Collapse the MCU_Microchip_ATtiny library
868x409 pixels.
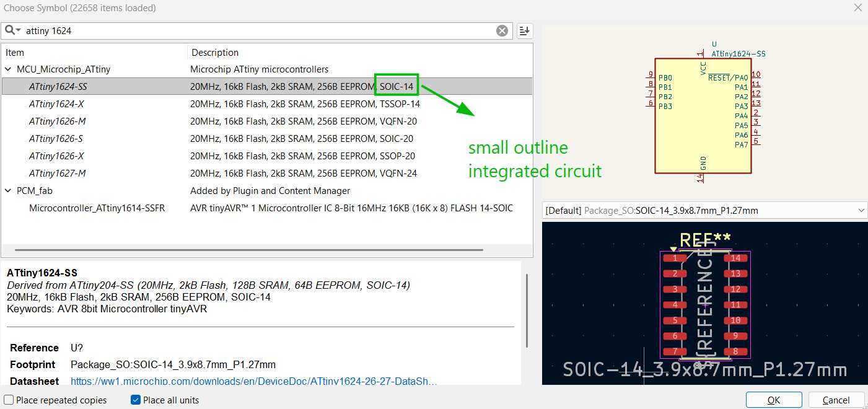click(8, 69)
